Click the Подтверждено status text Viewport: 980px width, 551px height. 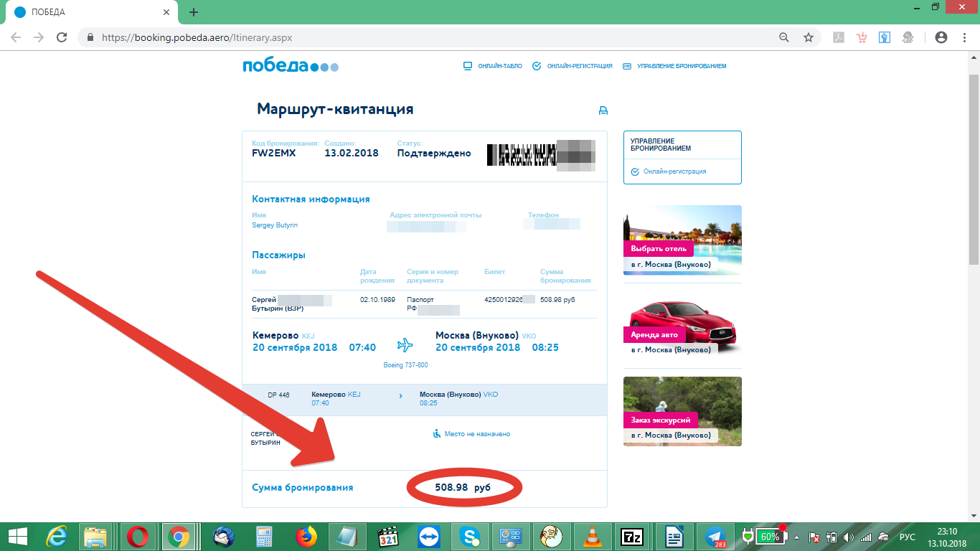pos(434,153)
